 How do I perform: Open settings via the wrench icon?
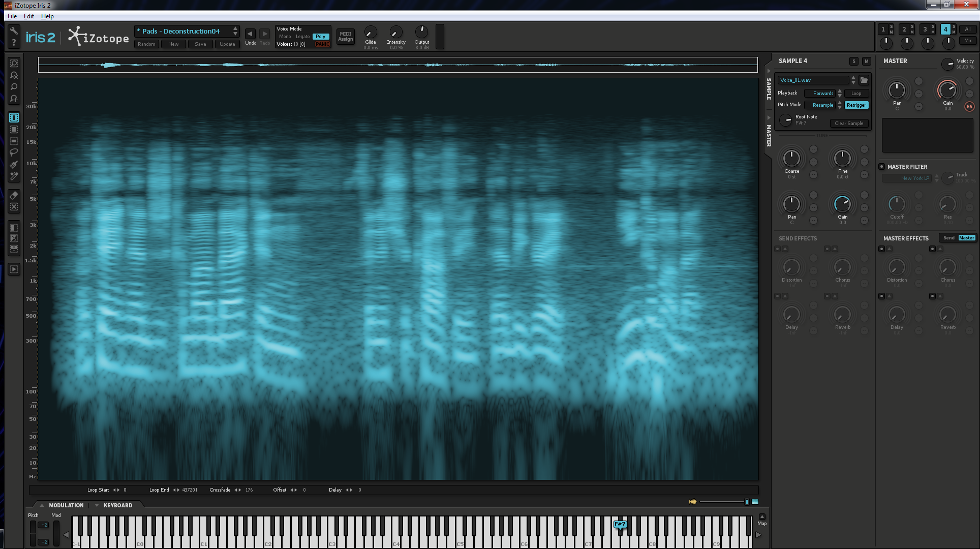(14, 30)
